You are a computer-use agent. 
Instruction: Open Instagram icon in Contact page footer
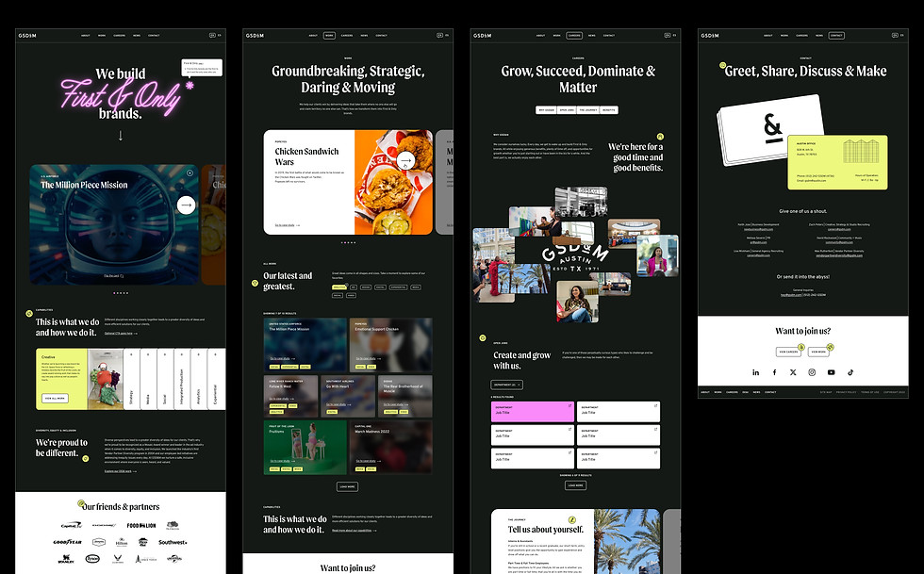[812, 372]
